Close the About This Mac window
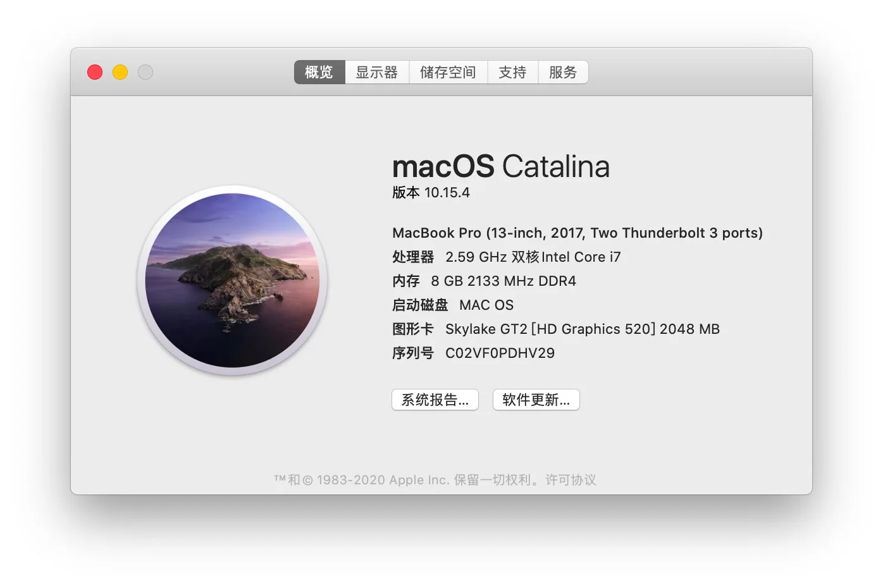The image size is (883, 588). pyautogui.click(x=95, y=72)
